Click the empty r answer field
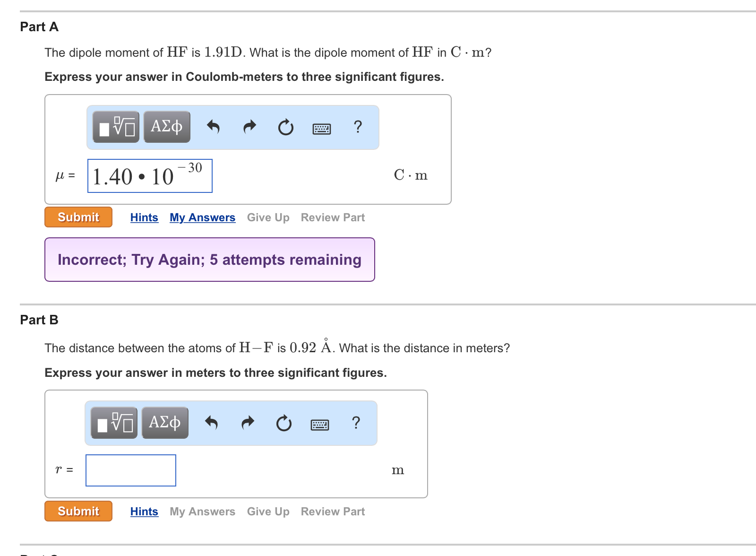This screenshot has width=756, height=556. [131, 470]
